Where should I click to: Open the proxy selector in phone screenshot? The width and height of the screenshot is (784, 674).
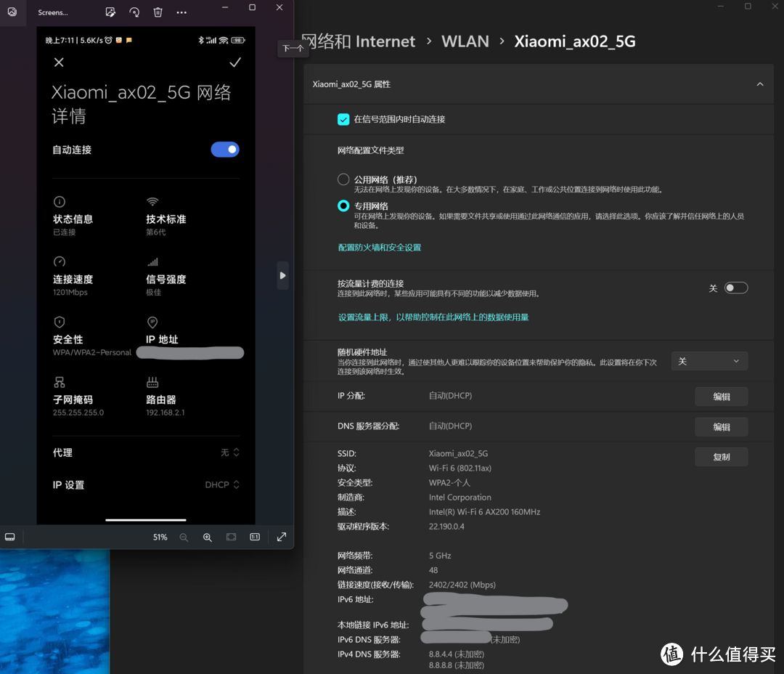click(x=230, y=452)
